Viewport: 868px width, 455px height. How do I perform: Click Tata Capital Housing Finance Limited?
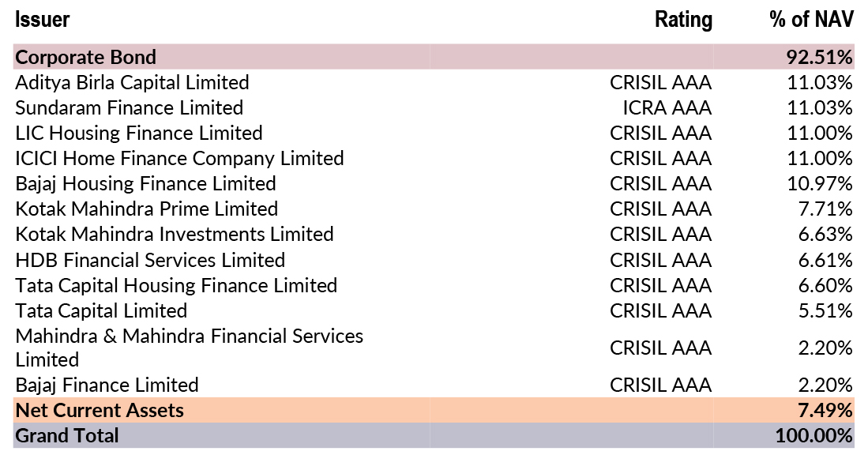coord(176,285)
